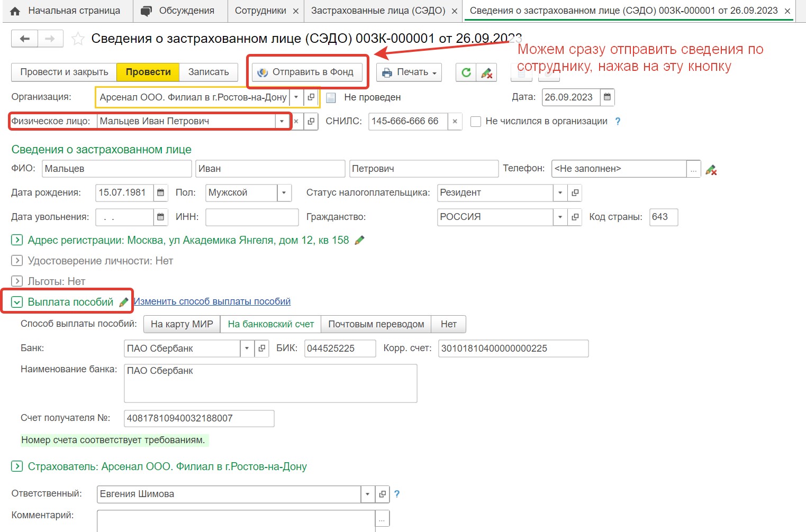This screenshot has height=532, width=806.
Task: Open the Начальная страница home tab
Action: pyautogui.click(x=66, y=11)
